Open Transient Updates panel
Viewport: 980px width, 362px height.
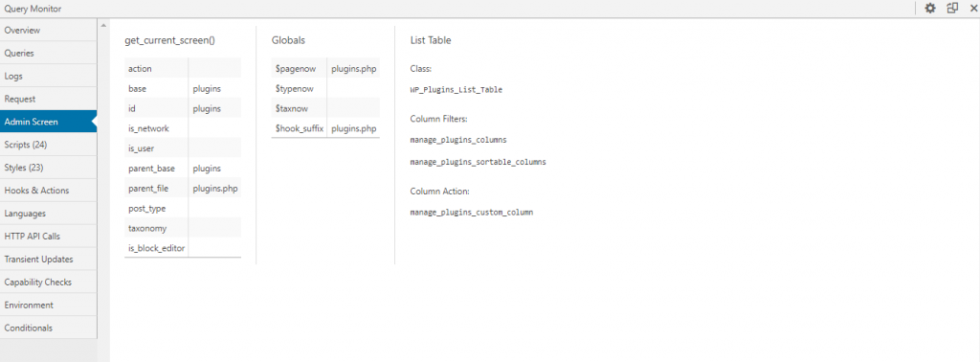click(x=49, y=259)
